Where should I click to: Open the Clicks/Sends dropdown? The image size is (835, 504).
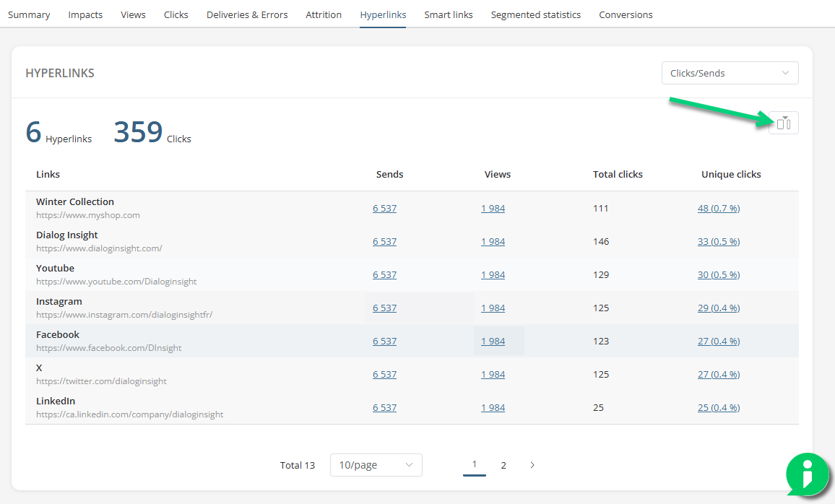click(730, 74)
